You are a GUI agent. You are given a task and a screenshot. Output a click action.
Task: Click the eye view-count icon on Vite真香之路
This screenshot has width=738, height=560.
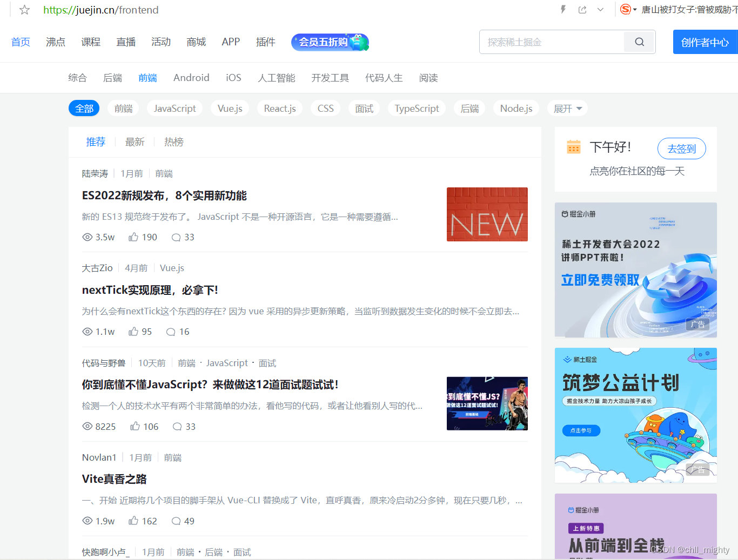pos(87,521)
